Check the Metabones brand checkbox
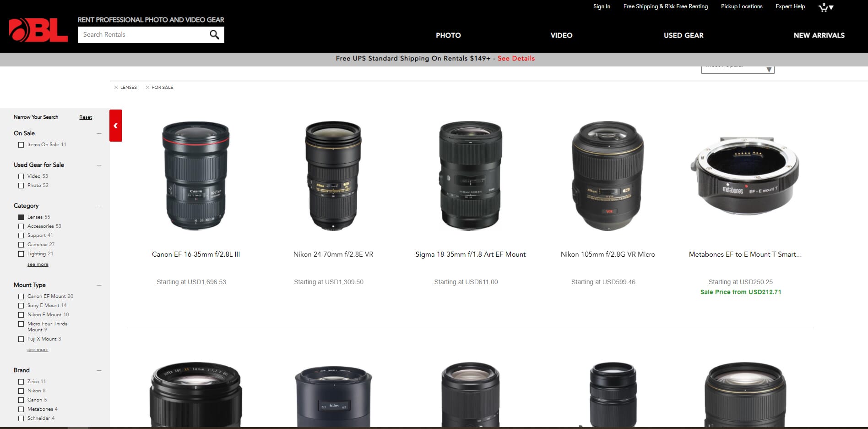 pos(21,409)
